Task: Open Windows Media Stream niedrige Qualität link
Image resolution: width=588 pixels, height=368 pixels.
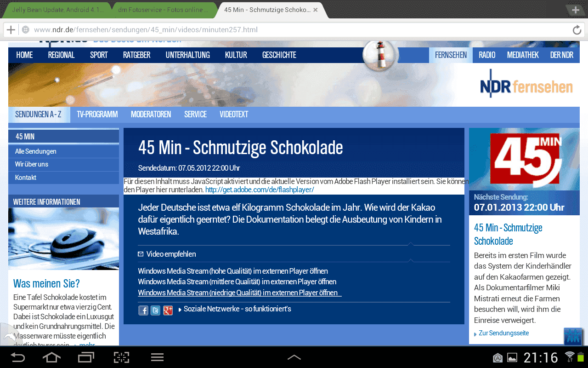Action: coord(238,293)
